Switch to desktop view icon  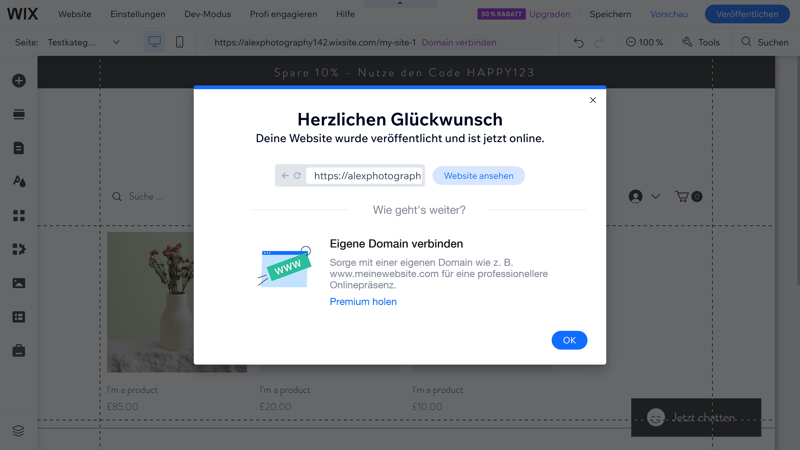click(x=155, y=42)
